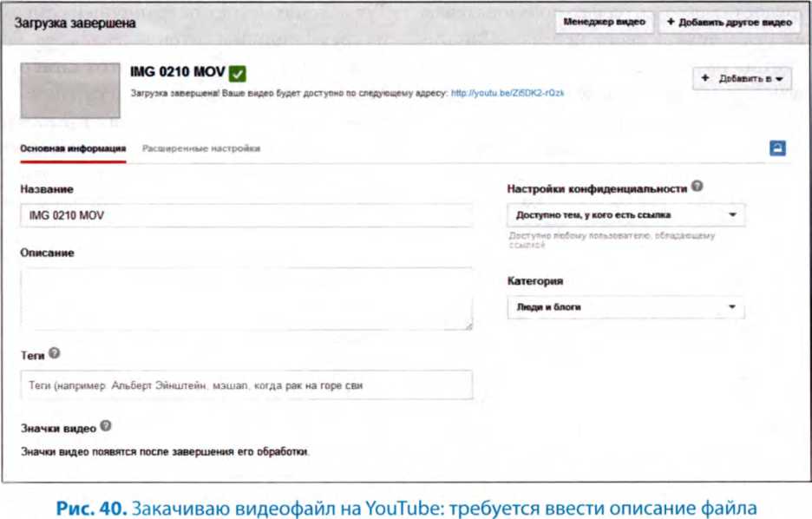Focus the Описание text area

coord(246,298)
